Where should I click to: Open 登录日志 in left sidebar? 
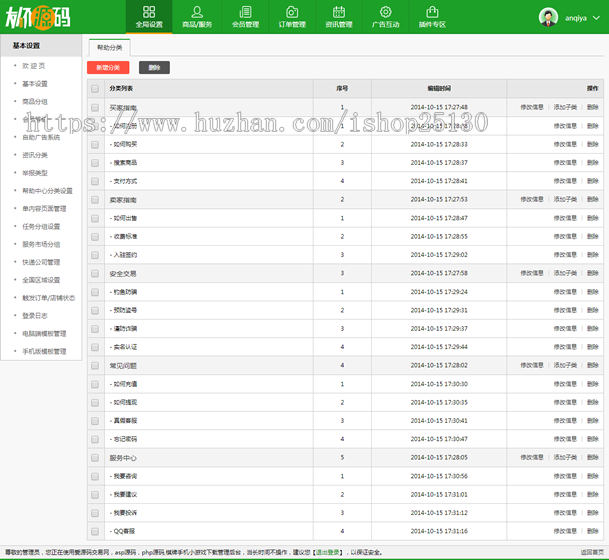(35, 315)
